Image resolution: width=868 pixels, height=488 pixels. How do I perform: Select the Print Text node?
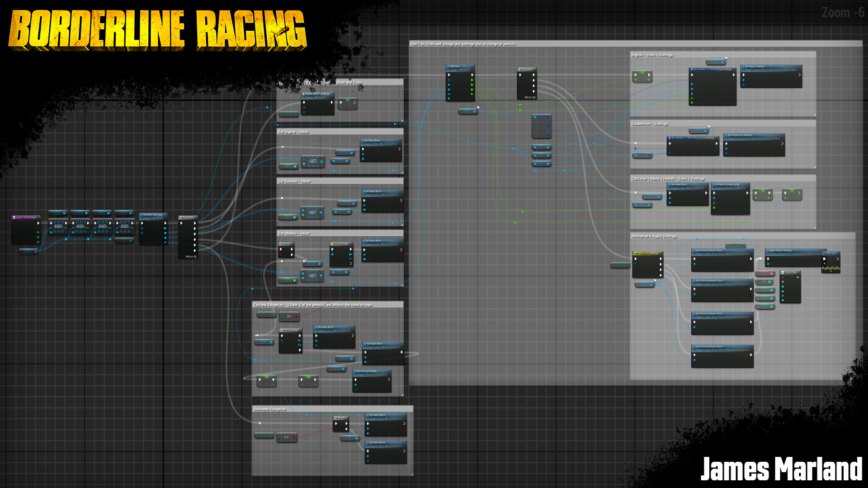tap(831, 261)
